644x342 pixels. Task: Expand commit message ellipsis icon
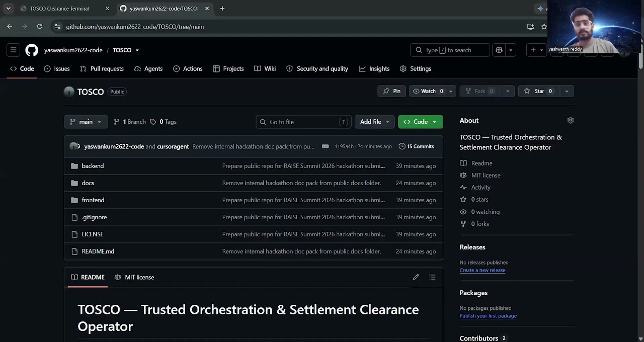coord(325,146)
